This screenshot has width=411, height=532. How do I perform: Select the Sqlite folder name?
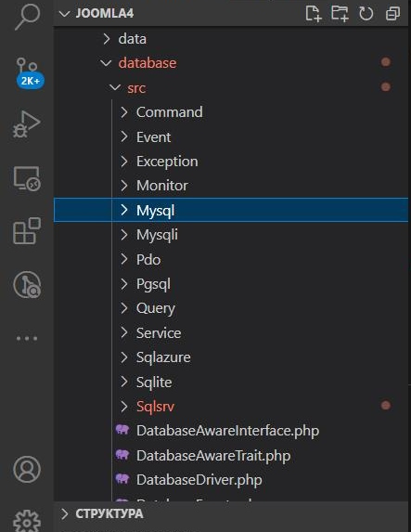(154, 383)
